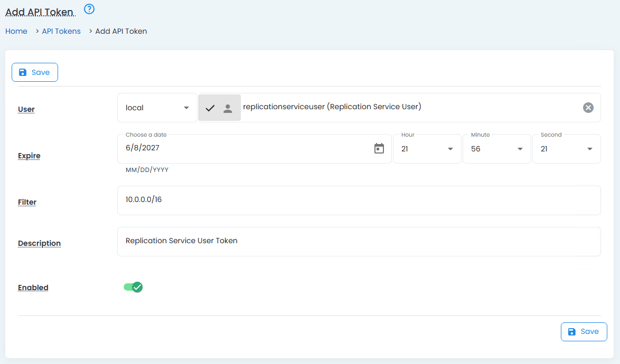Click the checkmark person user picker icon
This screenshot has width=620, height=364.
220,108
